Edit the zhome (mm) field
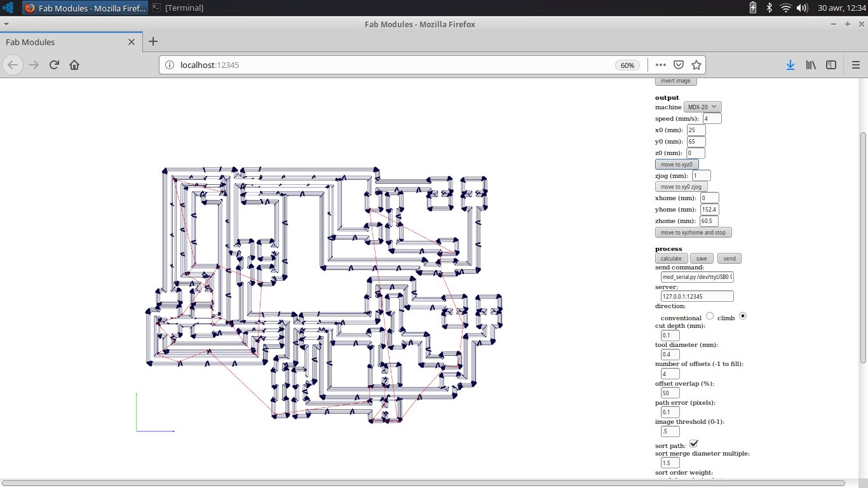The width and height of the screenshot is (868, 488). (709, 221)
